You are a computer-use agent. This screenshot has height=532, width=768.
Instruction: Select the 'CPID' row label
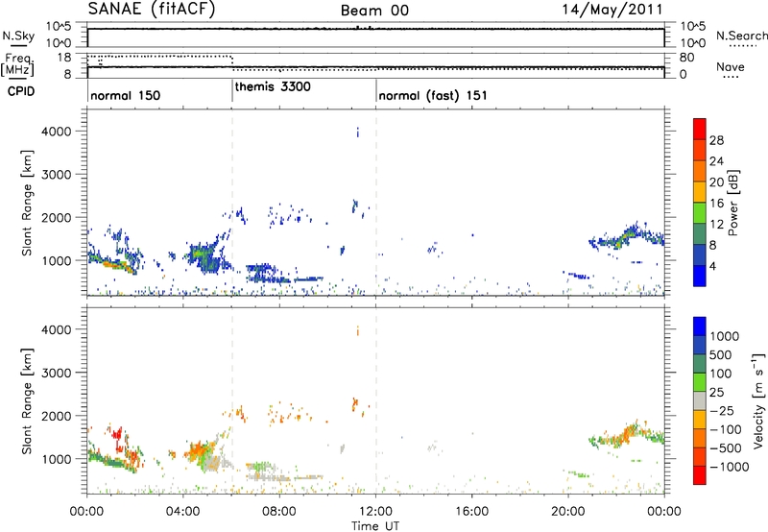(x=21, y=91)
